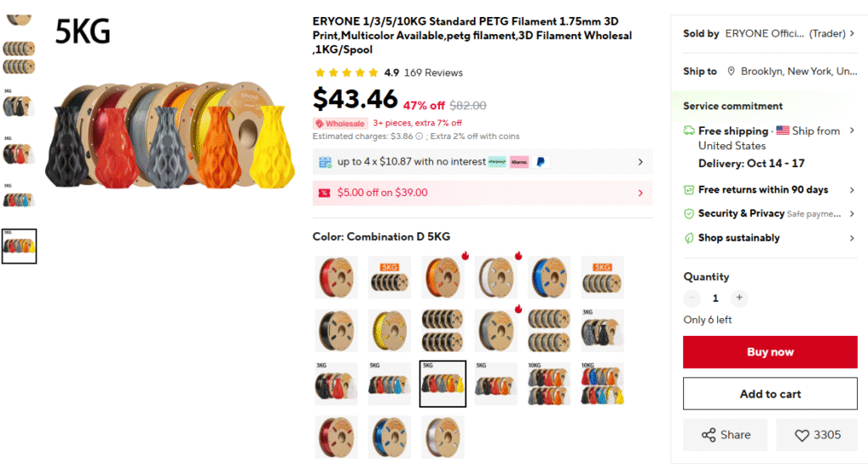Expand Free returns within 90 days details
Screen dimensions: 868x469
pyautogui.click(x=770, y=190)
